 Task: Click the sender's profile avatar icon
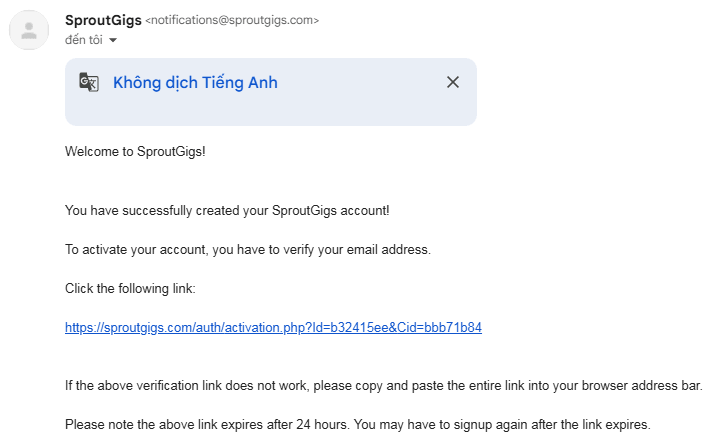(x=29, y=30)
